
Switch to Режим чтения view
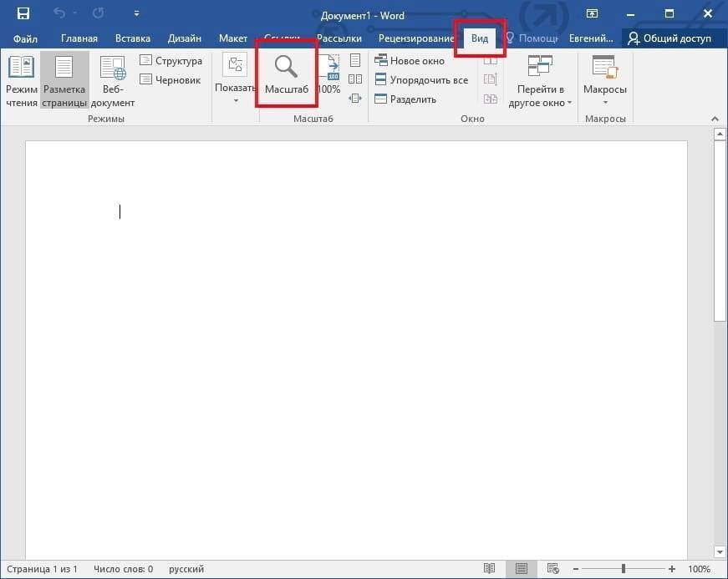point(22,82)
